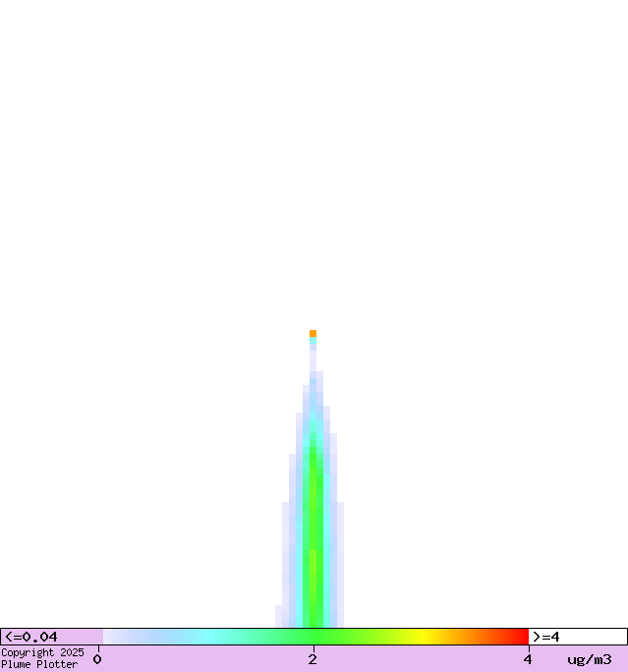The width and height of the screenshot is (628, 672).
Task: Click the '0' tick label on scale
Action: 97,659
